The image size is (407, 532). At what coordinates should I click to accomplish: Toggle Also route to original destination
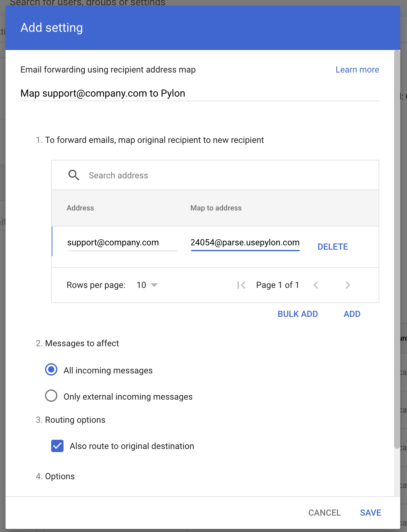[x=57, y=446]
